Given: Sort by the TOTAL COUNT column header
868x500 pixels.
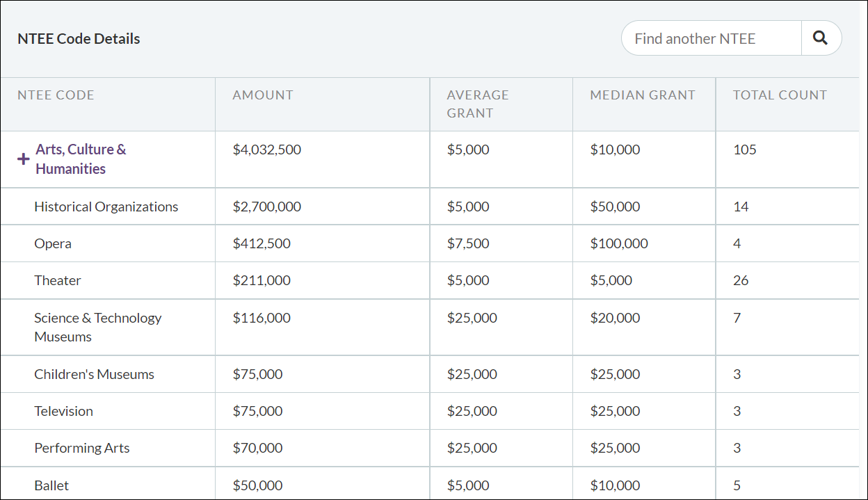Looking at the screenshot, I should point(779,95).
